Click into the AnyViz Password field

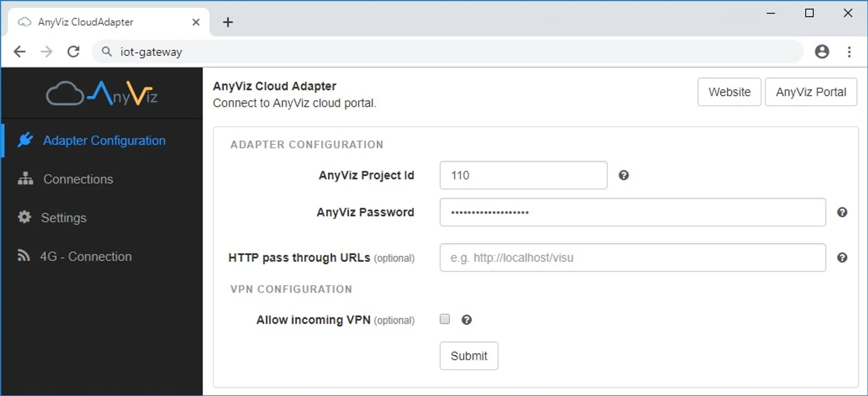pyautogui.click(x=632, y=212)
